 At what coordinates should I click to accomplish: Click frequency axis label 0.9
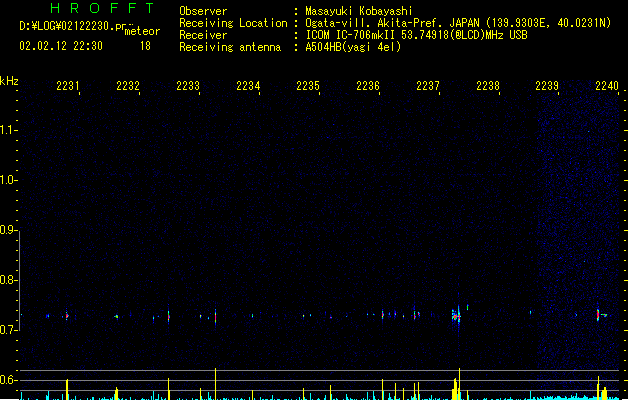(8, 229)
